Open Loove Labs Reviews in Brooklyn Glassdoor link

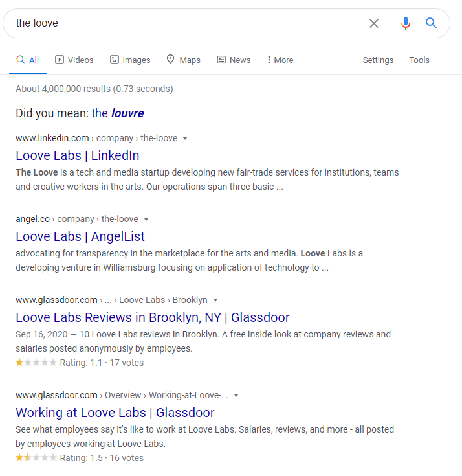(153, 317)
